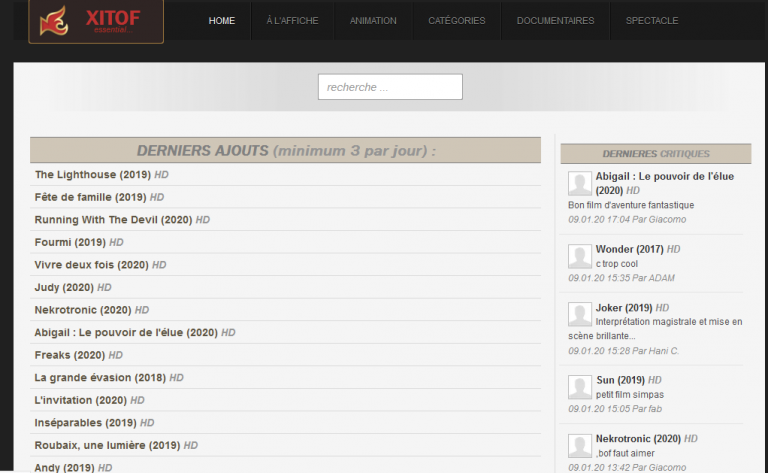The height and width of the screenshot is (473, 768).
Task: Click Judy (2020) in latest additions
Action: pyautogui.click(x=64, y=287)
